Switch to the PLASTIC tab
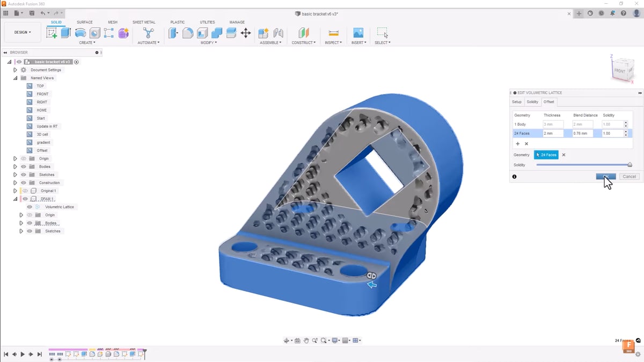 click(178, 23)
